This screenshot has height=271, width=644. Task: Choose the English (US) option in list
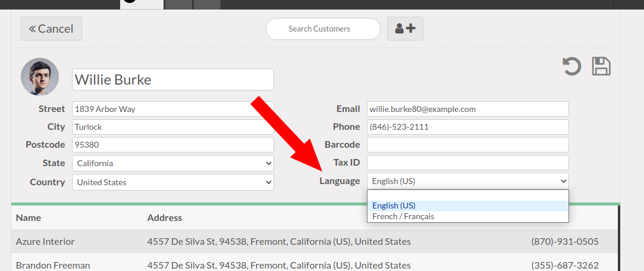click(x=468, y=205)
